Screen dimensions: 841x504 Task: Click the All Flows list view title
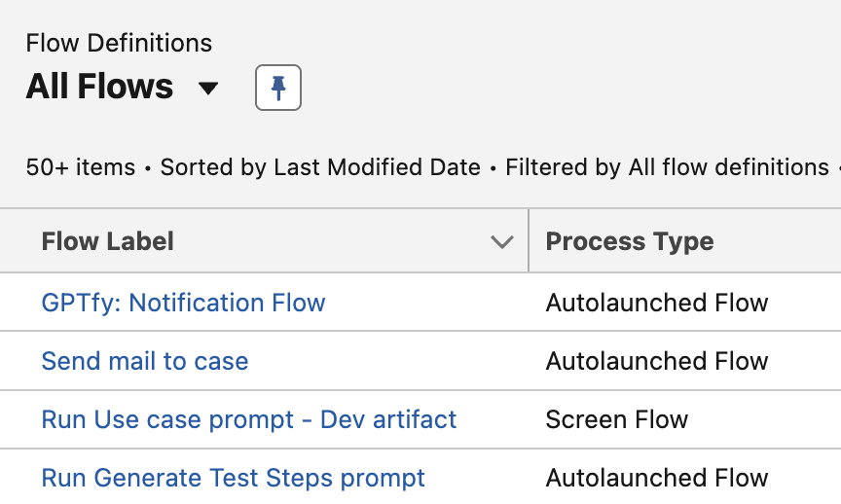point(99,87)
